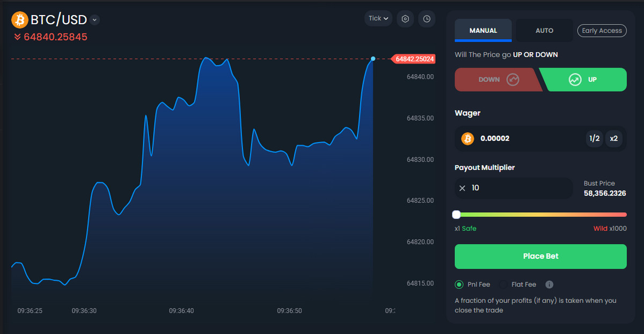This screenshot has height=334, width=644.
Task: Switch to the MANUAL tab
Action: pyautogui.click(x=483, y=31)
